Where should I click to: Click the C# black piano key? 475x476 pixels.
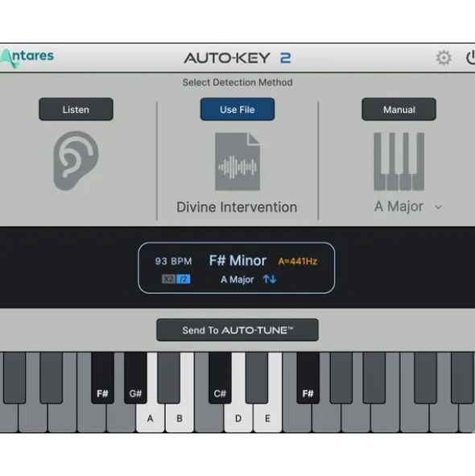point(220,378)
